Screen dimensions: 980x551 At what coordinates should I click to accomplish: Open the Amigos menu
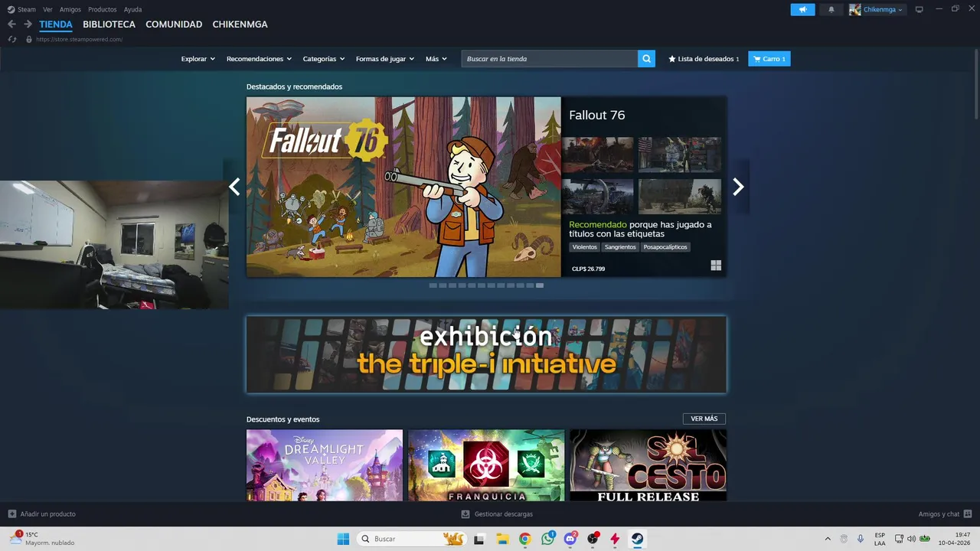tap(70, 10)
